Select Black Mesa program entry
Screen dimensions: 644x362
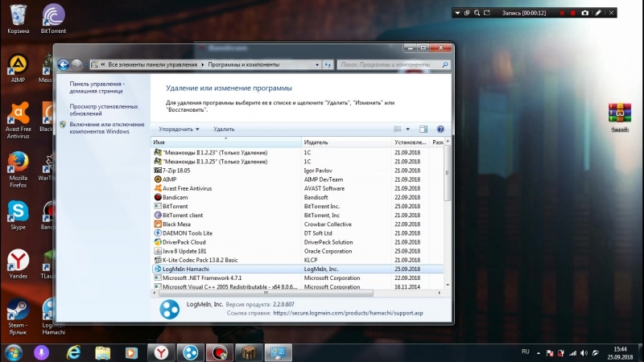tap(297, 224)
